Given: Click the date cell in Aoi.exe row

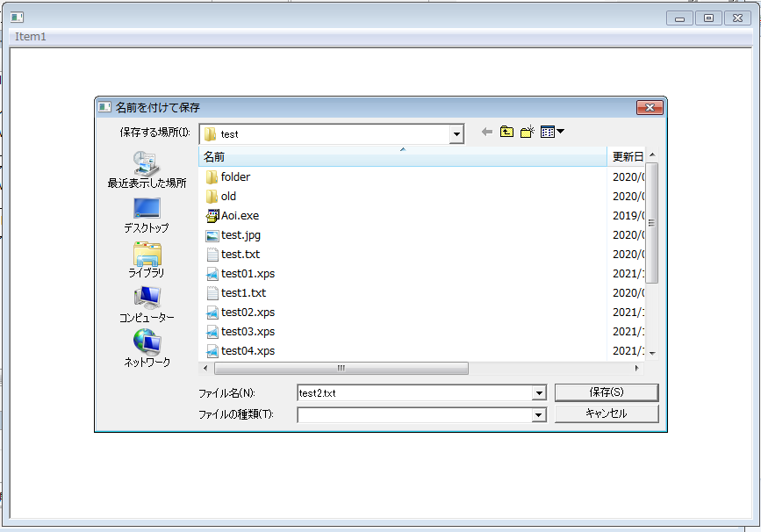Looking at the screenshot, I should (628, 216).
